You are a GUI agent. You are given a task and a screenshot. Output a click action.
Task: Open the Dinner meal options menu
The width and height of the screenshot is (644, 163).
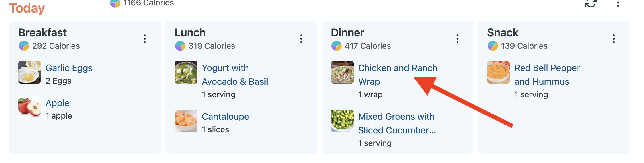pyautogui.click(x=457, y=39)
